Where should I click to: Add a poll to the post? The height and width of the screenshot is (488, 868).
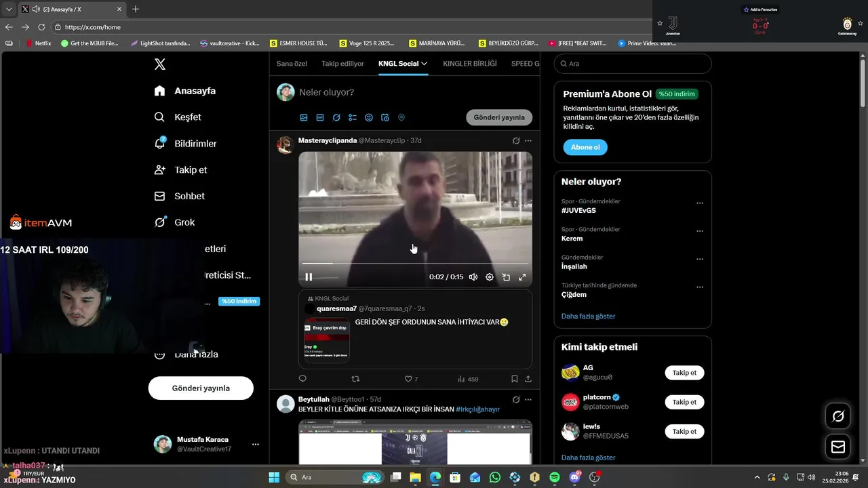(353, 117)
